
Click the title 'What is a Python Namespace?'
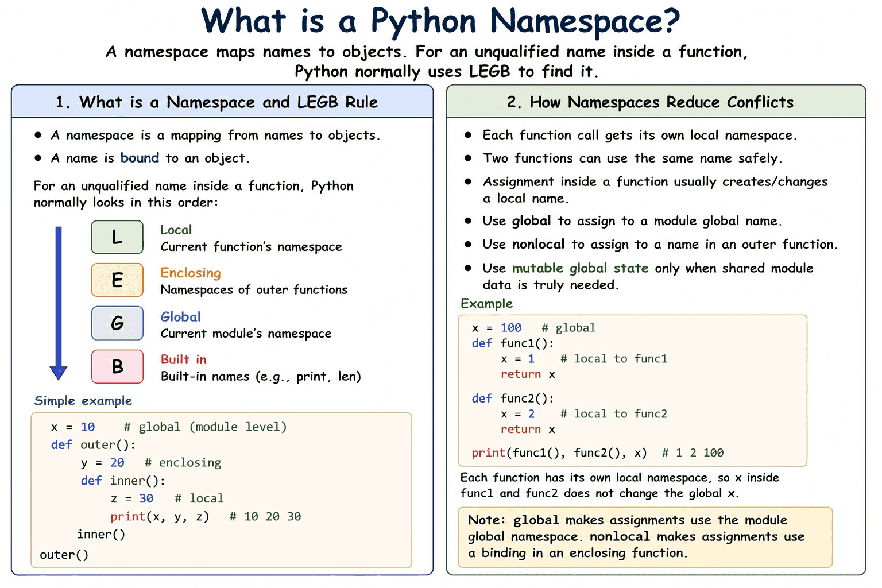(x=440, y=22)
